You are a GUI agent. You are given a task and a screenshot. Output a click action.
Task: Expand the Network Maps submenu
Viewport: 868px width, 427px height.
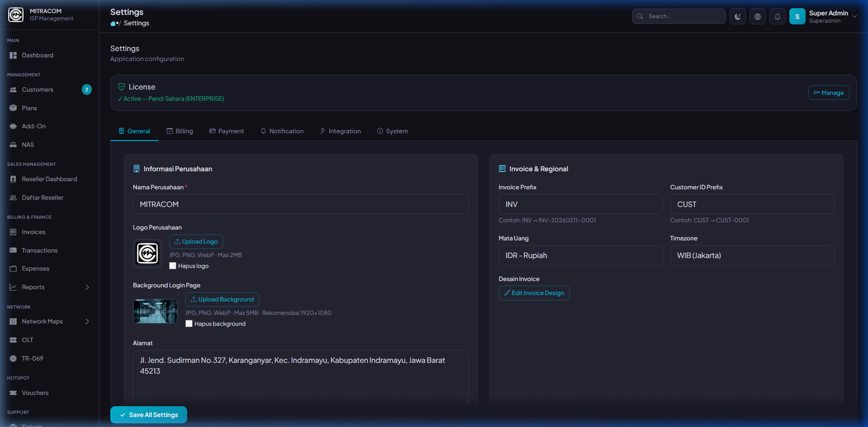(87, 322)
